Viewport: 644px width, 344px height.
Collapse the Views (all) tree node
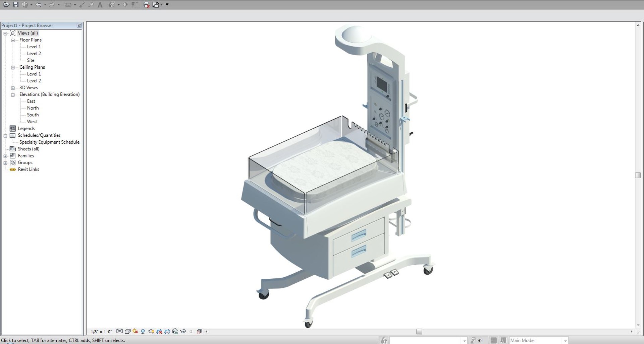point(5,33)
